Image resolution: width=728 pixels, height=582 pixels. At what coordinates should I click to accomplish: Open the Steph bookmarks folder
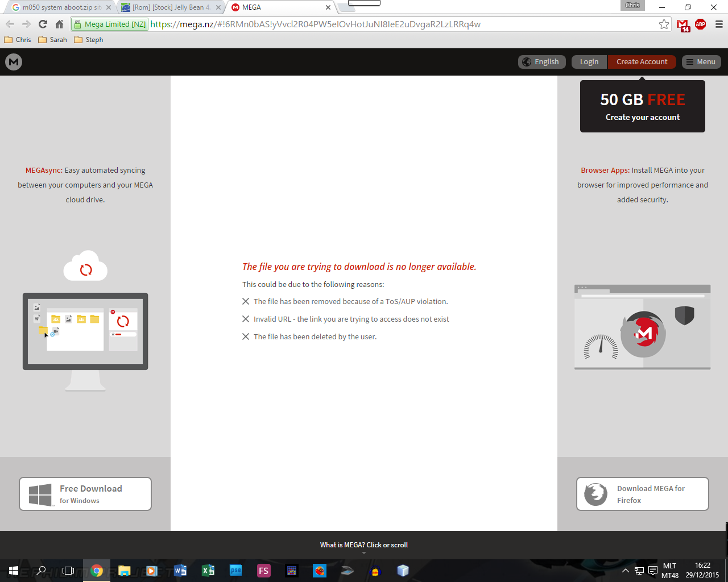(x=89, y=40)
